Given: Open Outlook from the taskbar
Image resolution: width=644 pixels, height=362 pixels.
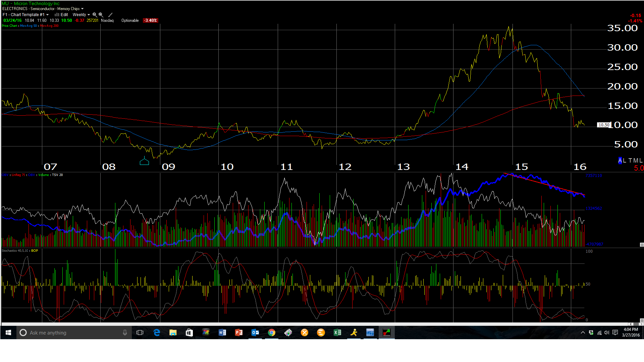Looking at the screenshot, I should tap(255, 333).
